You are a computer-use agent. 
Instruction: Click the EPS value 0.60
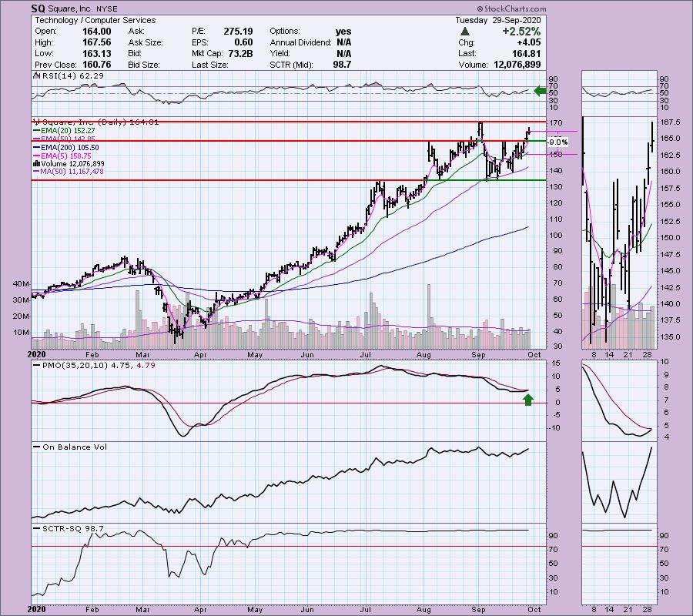[244, 42]
